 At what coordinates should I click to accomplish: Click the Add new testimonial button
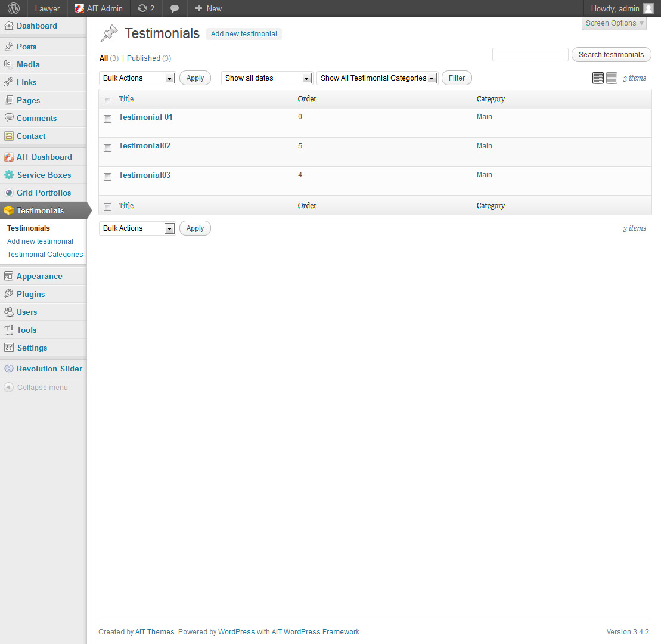click(x=244, y=34)
